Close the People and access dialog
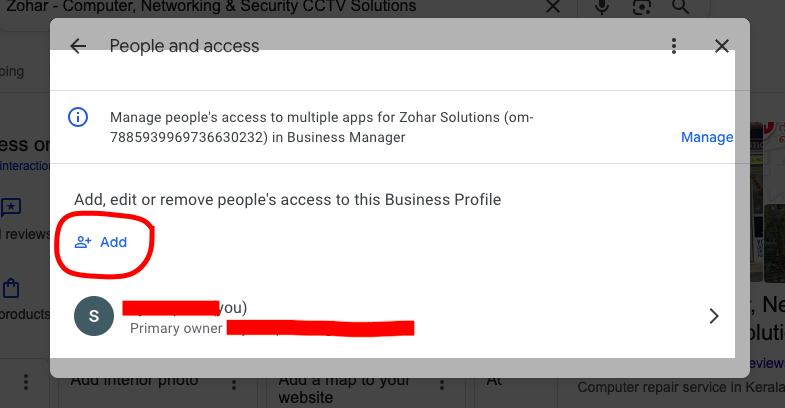This screenshot has height=408, width=785. (x=722, y=46)
